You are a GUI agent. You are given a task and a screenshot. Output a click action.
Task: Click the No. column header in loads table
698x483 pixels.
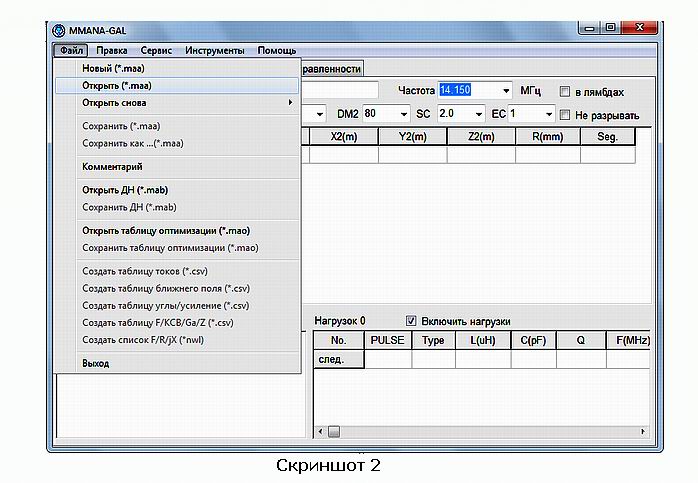(x=339, y=341)
